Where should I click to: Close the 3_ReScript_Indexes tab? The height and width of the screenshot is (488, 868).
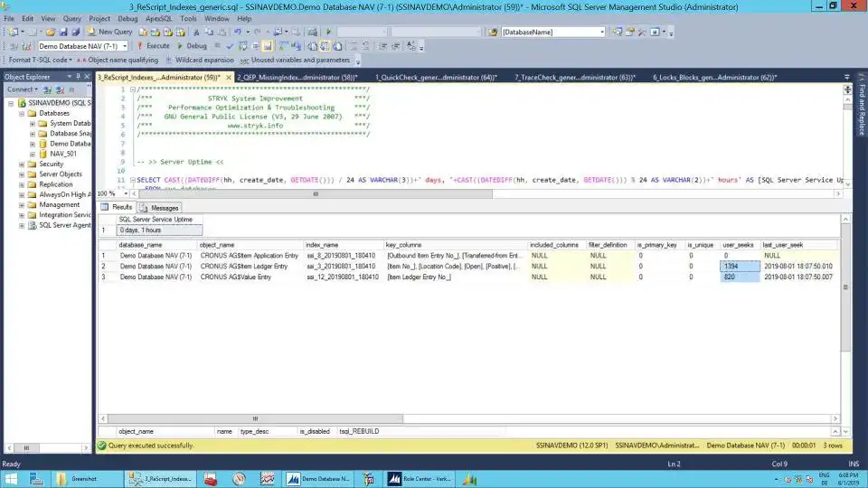(x=229, y=78)
